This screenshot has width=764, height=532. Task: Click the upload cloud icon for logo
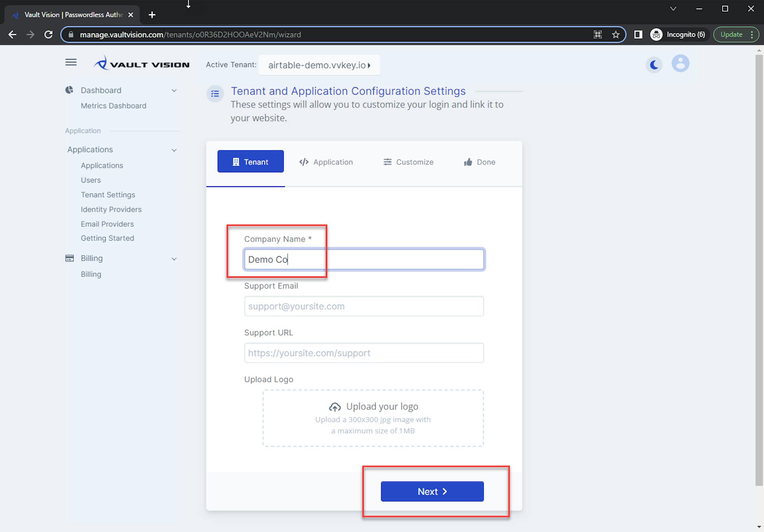click(335, 406)
